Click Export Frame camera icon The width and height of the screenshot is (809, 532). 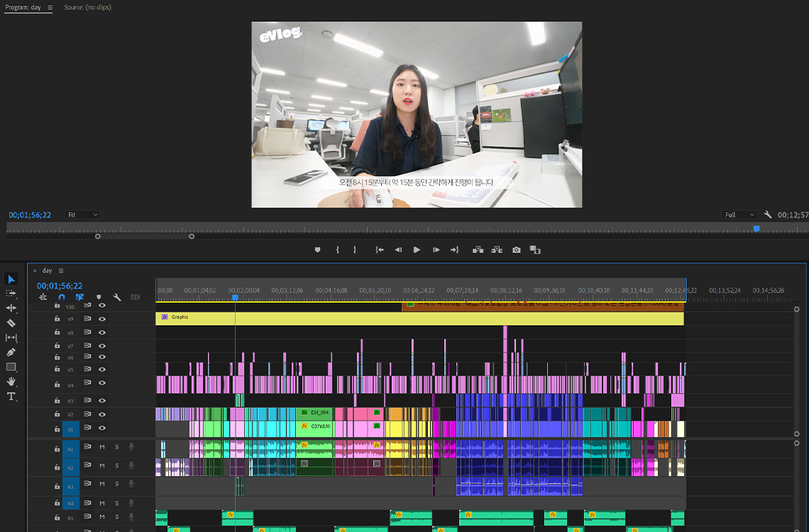click(x=517, y=250)
